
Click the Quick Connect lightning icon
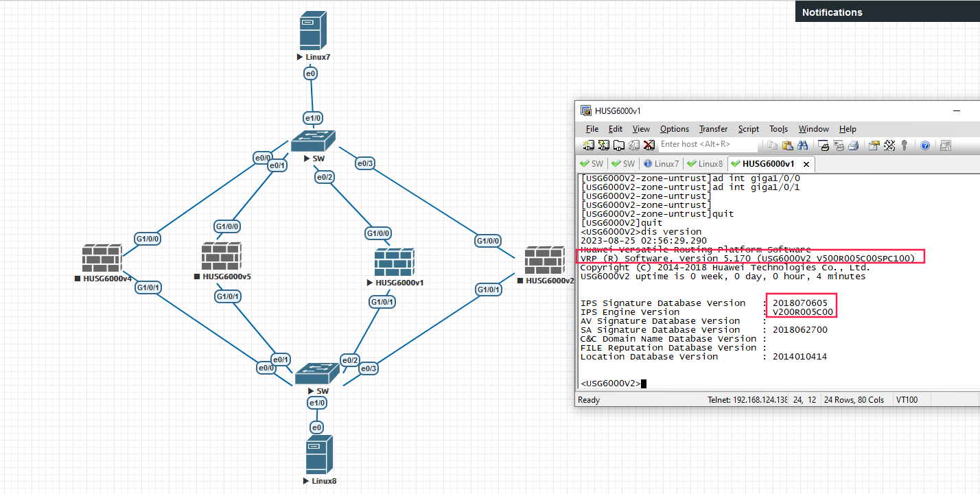[603, 145]
